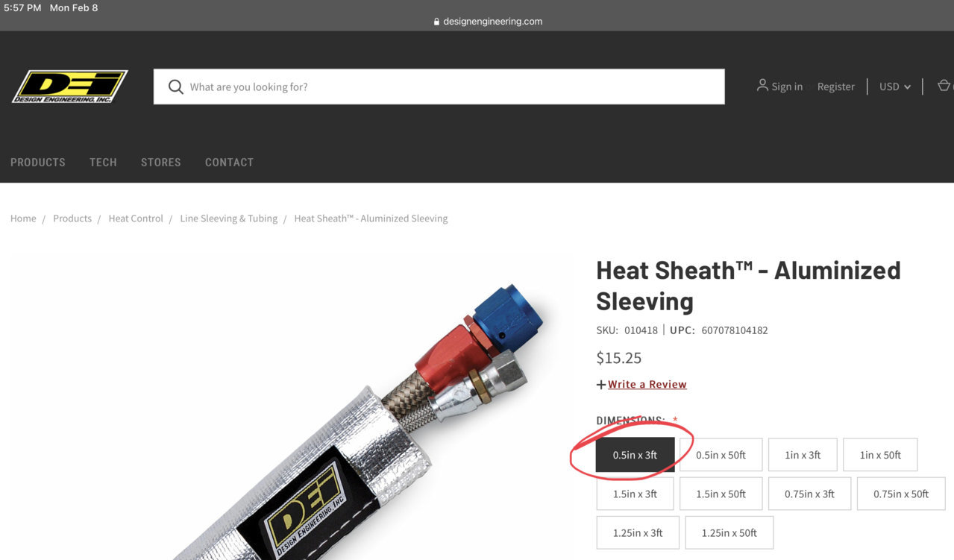The image size is (954, 560).
Task: Select the 0.75in x 50ft dimension option
Action: coord(901,494)
